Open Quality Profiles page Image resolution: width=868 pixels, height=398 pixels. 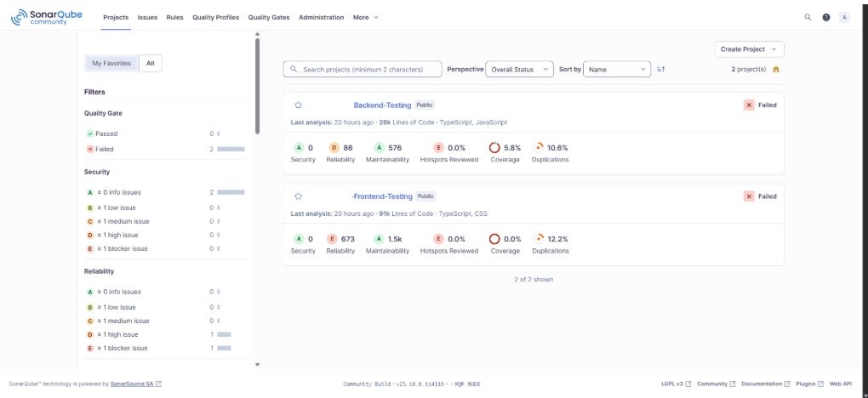click(216, 17)
